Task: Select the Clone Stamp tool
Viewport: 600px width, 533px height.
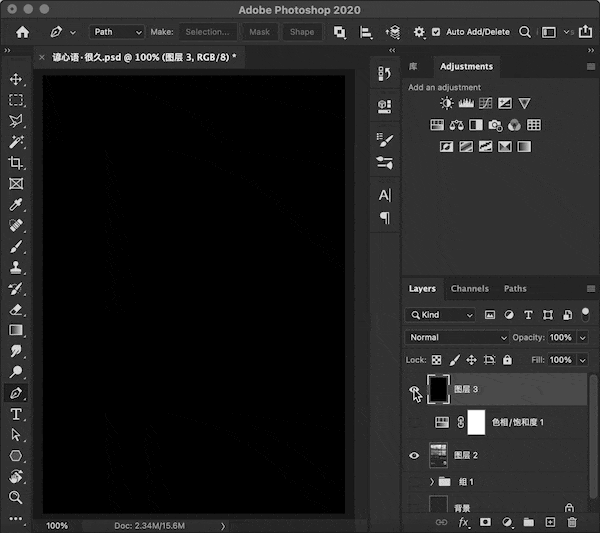Action: (16, 267)
